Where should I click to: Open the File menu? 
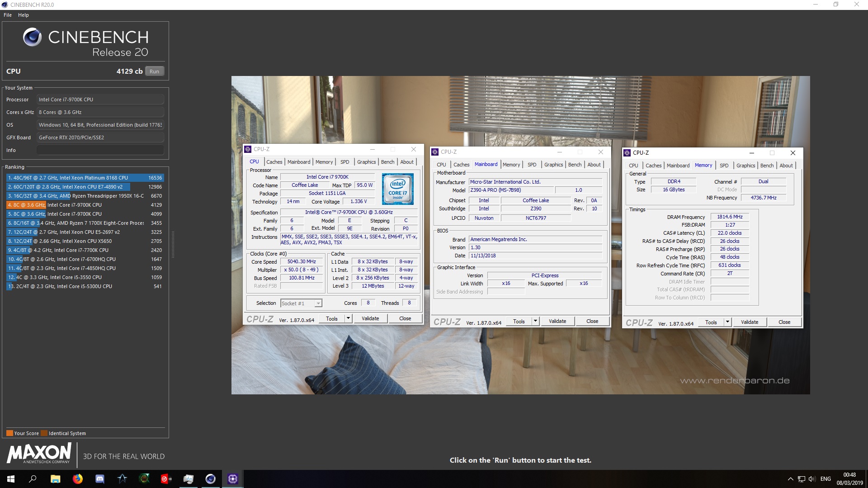8,15
